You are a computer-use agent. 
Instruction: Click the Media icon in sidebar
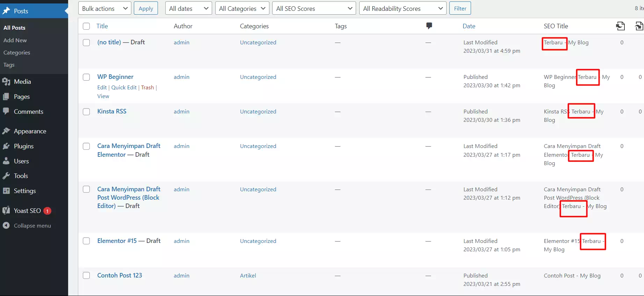tap(6, 82)
